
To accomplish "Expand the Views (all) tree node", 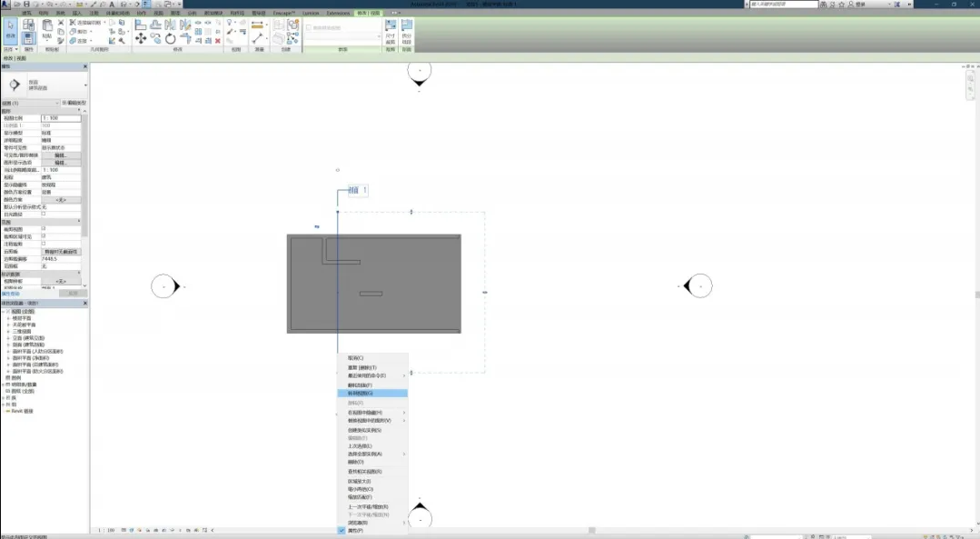I will (4, 312).
